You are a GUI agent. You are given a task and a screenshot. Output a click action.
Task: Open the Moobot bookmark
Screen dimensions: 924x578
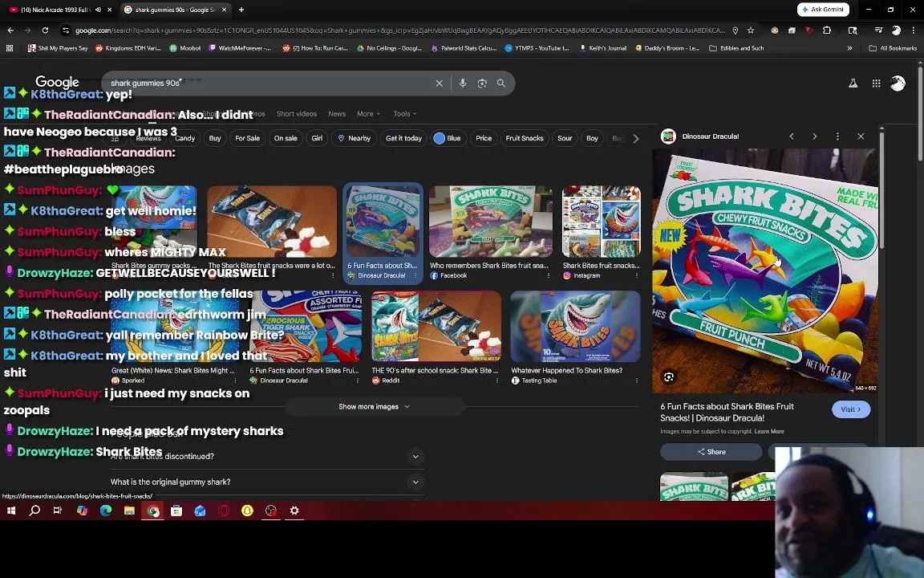click(x=185, y=48)
